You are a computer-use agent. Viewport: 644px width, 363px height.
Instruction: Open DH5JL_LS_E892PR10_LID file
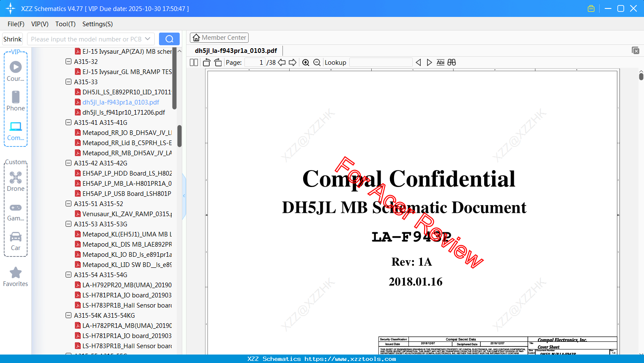click(123, 92)
